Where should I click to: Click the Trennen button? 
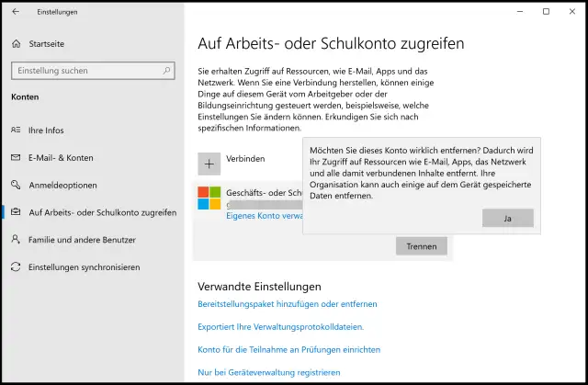(422, 245)
